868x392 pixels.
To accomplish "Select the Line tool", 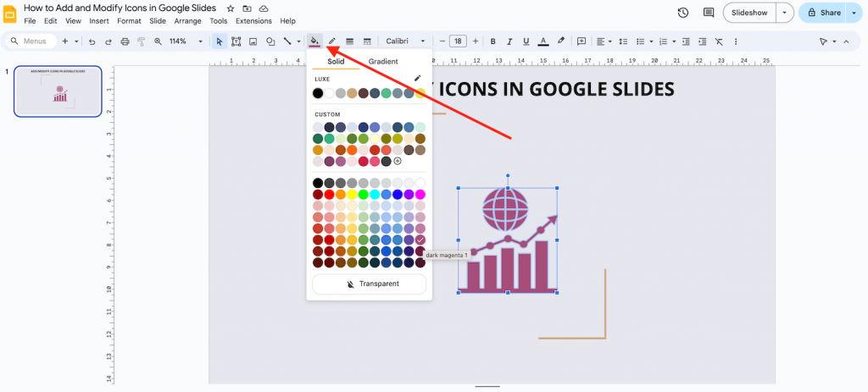I will pos(287,41).
